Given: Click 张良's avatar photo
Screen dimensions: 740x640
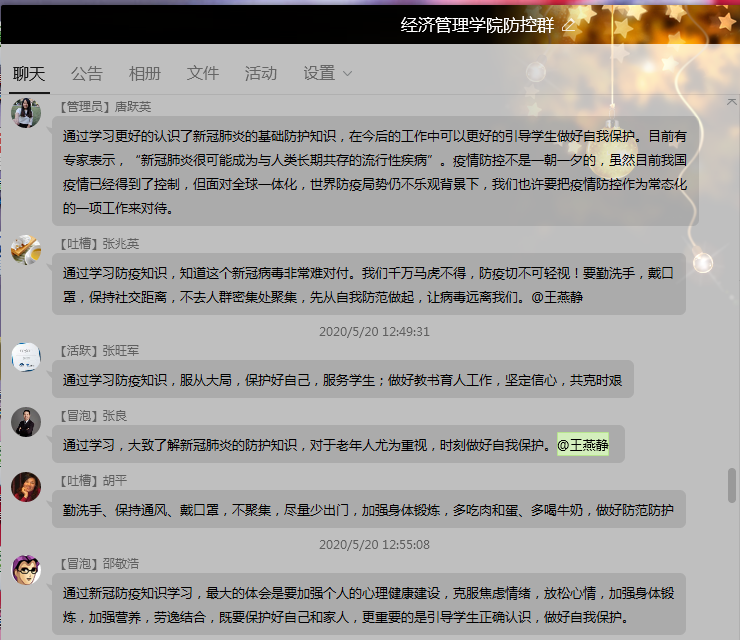Looking at the screenshot, I should point(26,422).
